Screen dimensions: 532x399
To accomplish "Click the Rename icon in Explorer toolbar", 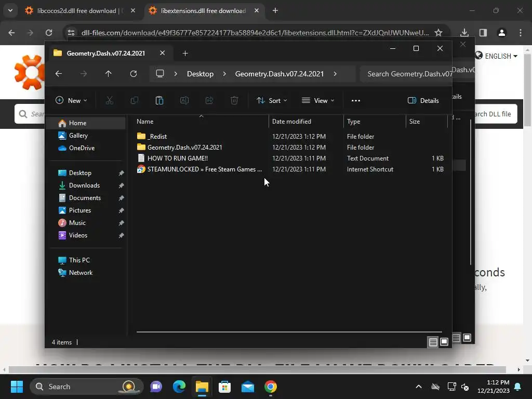I will [x=184, y=100].
